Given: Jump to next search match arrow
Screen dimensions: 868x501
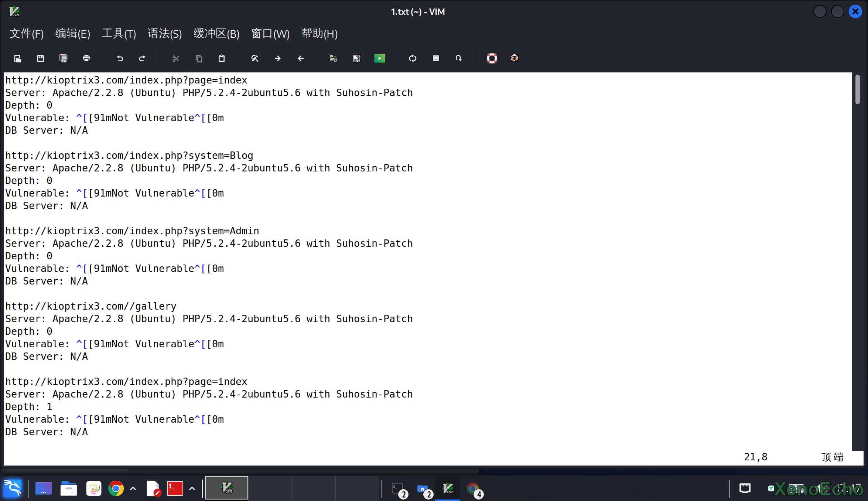Looking at the screenshot, I should pyautogui.click(x=278, y=58).
